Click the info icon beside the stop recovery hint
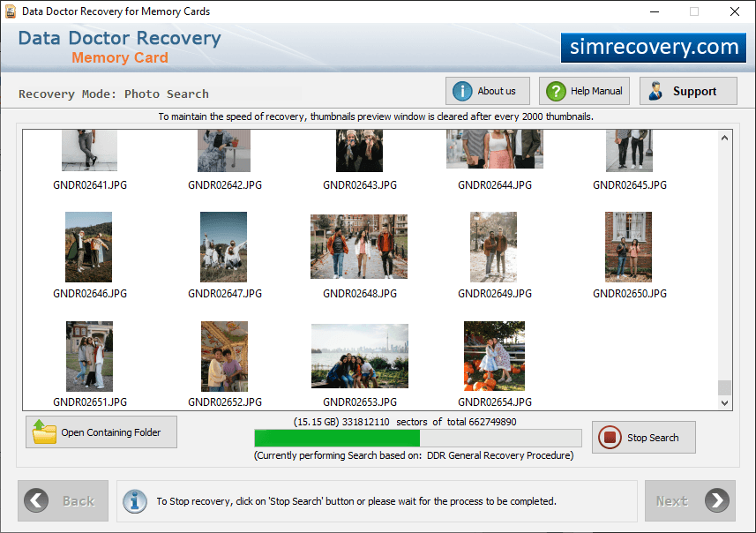The image size is (756, 533). click(135, 501)
